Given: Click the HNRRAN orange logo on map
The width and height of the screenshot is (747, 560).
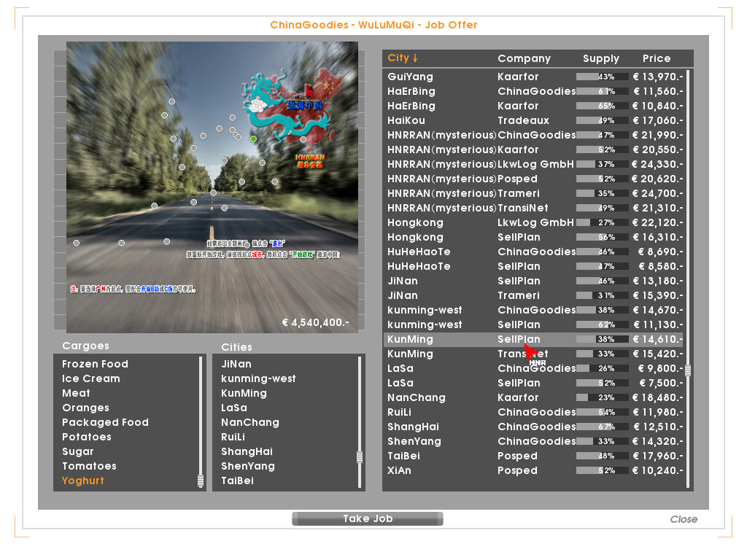Looking at the screenshot, I should point(310,161).
